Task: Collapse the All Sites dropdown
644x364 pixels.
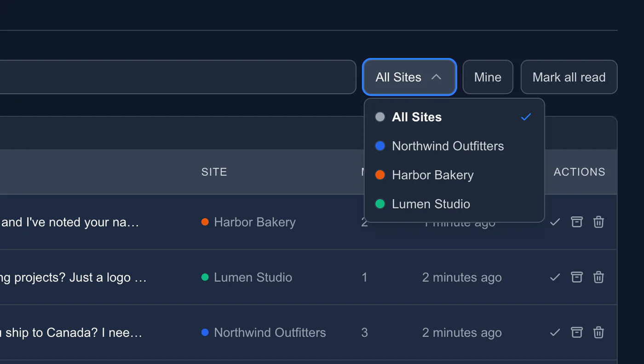Action: [409, 77]
